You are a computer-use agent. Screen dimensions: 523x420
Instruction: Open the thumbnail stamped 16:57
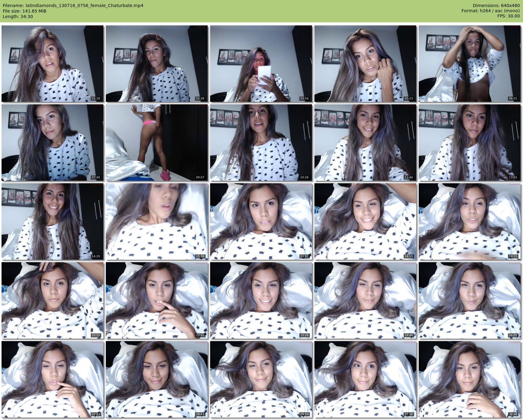261,221
